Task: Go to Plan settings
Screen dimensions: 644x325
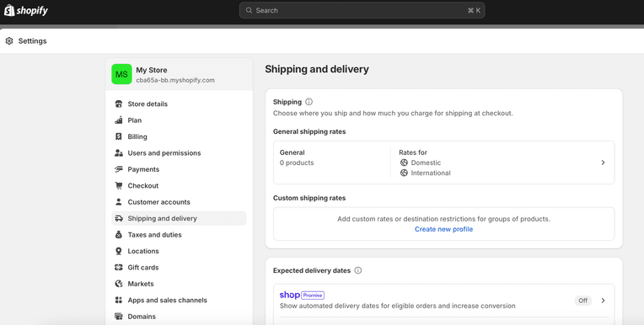Action: [x=179, y=120]
